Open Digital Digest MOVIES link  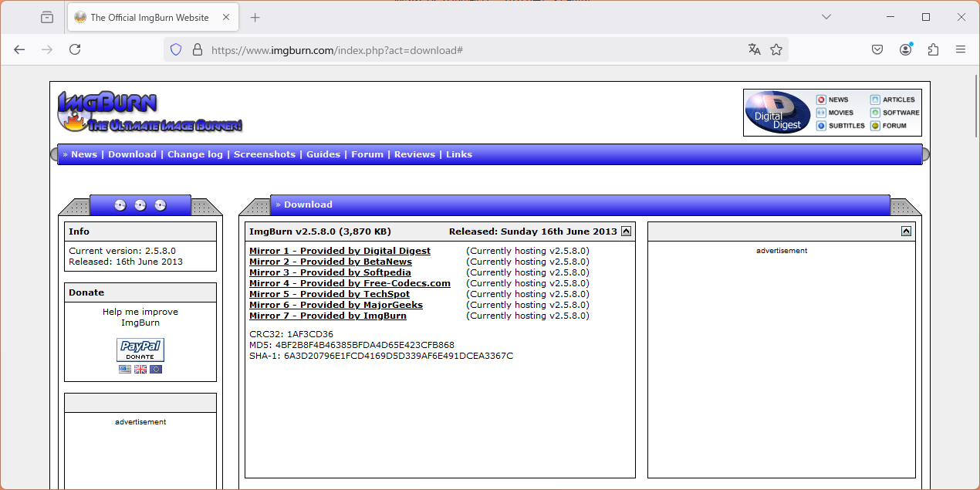point(834,113)
